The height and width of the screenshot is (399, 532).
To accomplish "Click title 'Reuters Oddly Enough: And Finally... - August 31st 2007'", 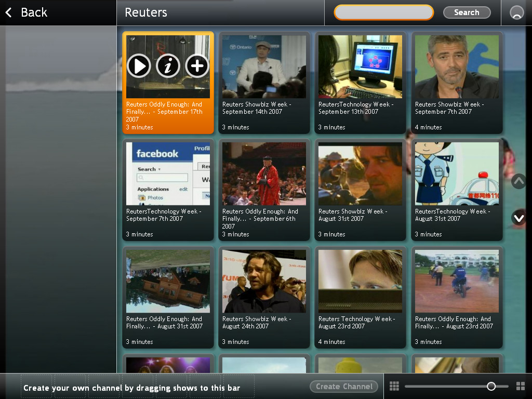I will point(165,322).
